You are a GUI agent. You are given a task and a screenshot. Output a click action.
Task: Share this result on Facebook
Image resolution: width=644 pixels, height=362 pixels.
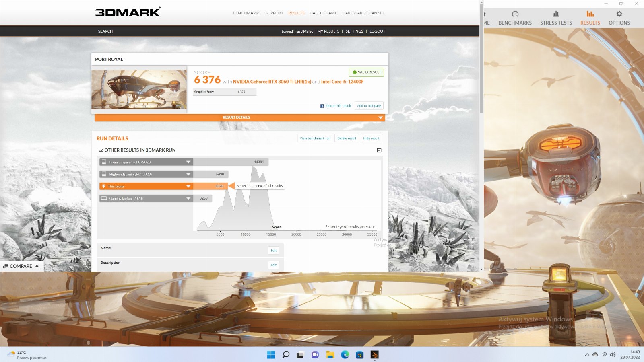click(338, 106)
